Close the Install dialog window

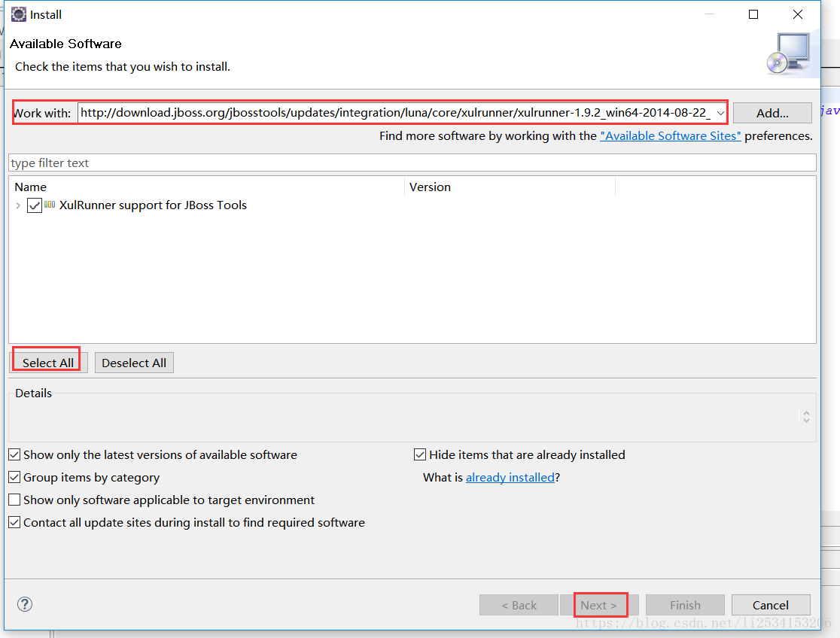(798, 14)
